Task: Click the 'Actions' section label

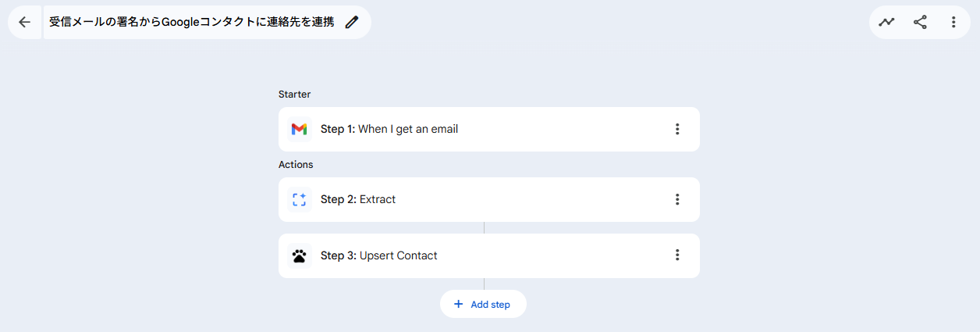Action: tap(296, 165)
